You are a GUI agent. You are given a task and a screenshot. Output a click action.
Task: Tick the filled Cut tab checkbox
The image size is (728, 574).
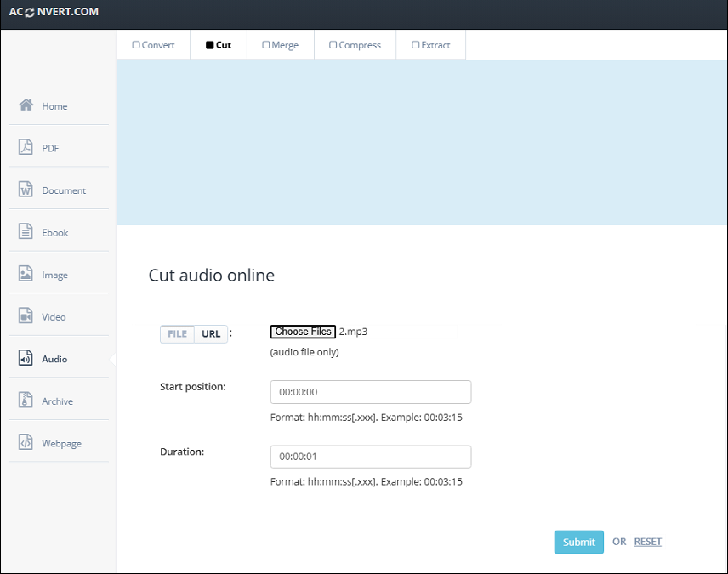(x=210, y=45)
